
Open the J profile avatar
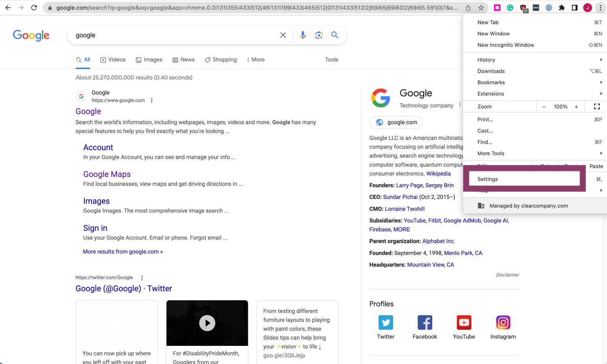pos(588,8)
